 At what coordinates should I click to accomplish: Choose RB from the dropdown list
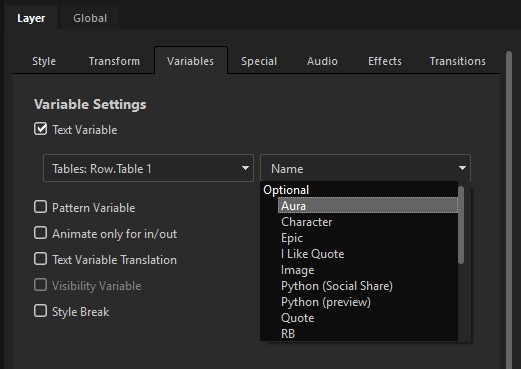tap(368, 333)
